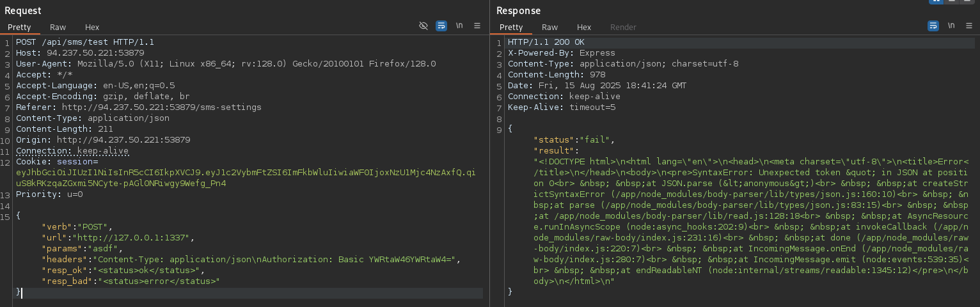Click the 'X-Powered-By: Express' response header
The width and height of the screenshot is (980, 307).
(x=562, y=53)
